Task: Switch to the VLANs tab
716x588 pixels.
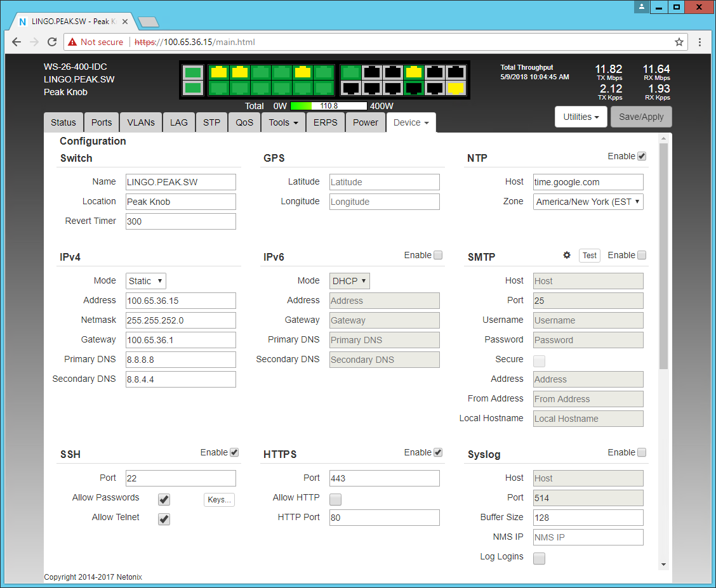Action: (x=141, y=122)
